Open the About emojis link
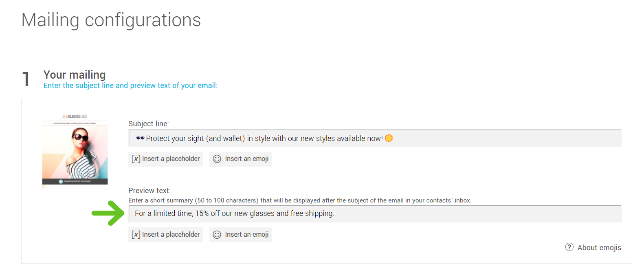This screenshot has height=275, width=644. click(x=599, y=248)
